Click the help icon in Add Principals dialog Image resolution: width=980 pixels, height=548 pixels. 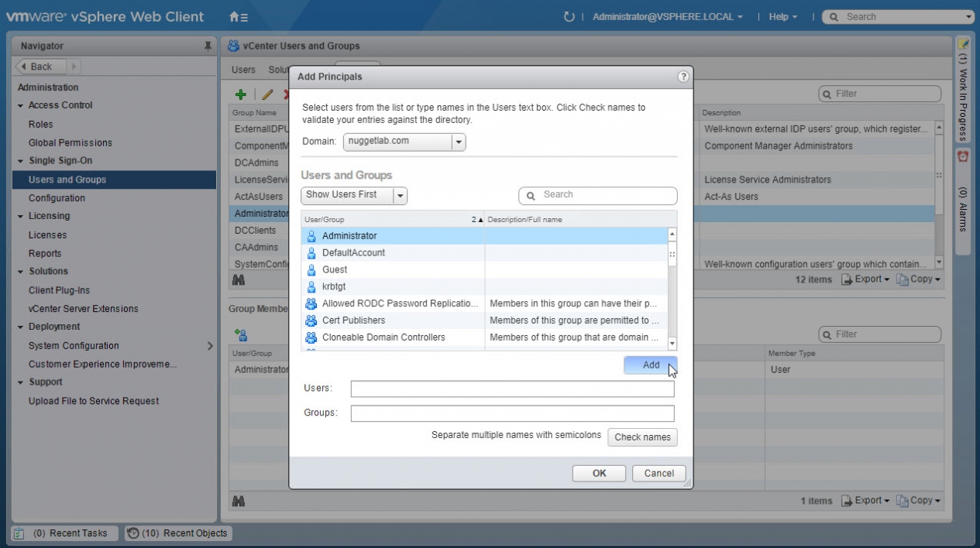tap(683, 77)
